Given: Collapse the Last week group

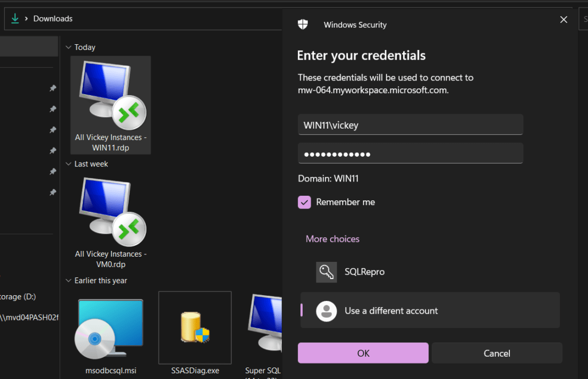Looking at the screenshot, I should (68, 164).
